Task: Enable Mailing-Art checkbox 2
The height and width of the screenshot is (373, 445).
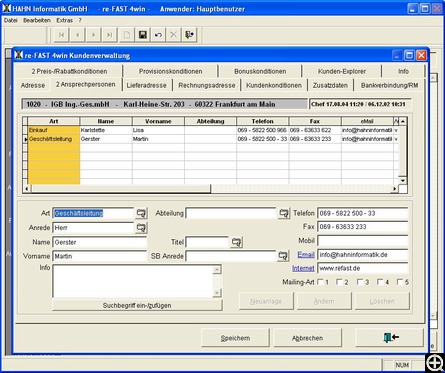Action: pyautogui.click(x=339, y=282)
